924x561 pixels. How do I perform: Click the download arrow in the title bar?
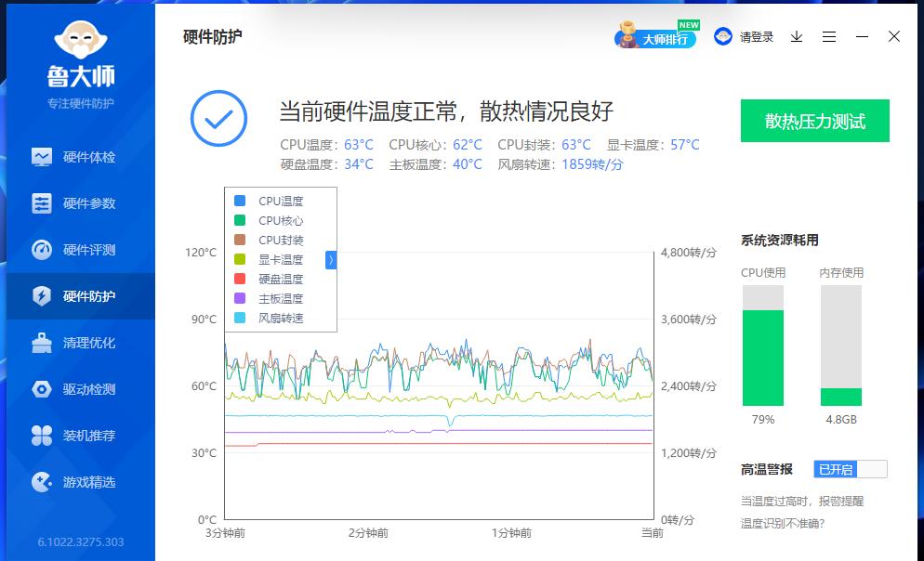pyautogui.click(x=796, y=36)
